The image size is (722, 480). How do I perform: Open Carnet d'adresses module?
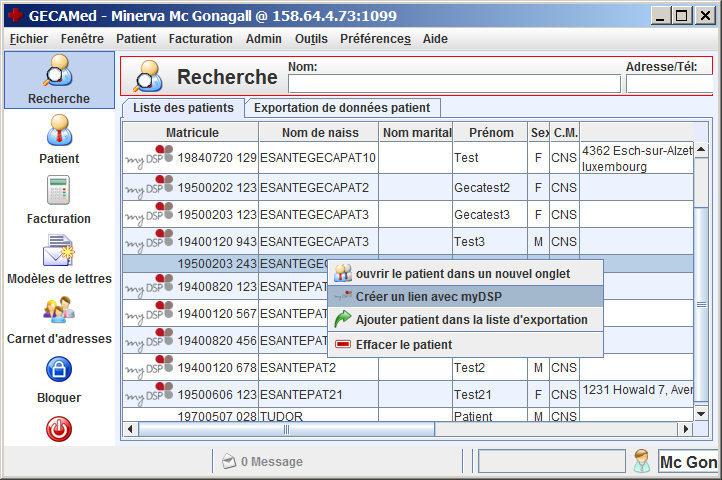tap(58, 311)
